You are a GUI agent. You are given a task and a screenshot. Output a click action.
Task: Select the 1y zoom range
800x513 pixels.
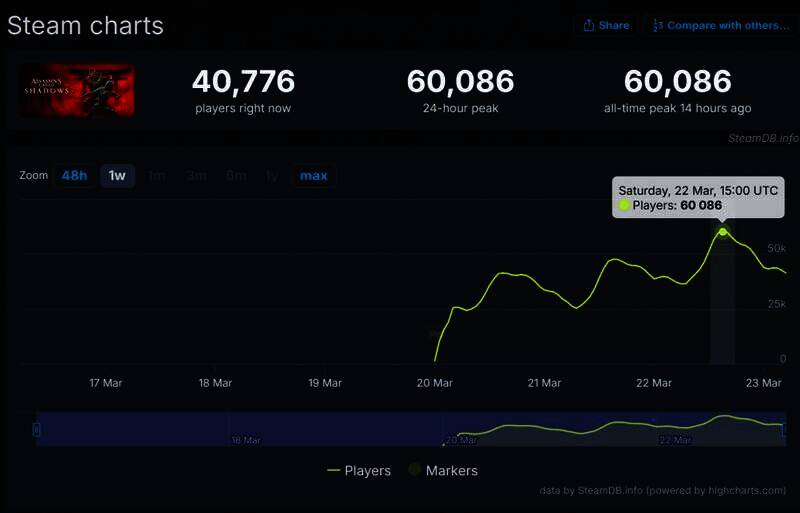pos(272,176)
